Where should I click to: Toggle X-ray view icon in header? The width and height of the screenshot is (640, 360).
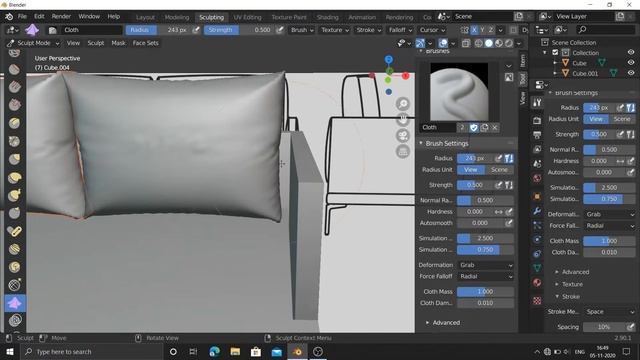click(x=466, y=43)
